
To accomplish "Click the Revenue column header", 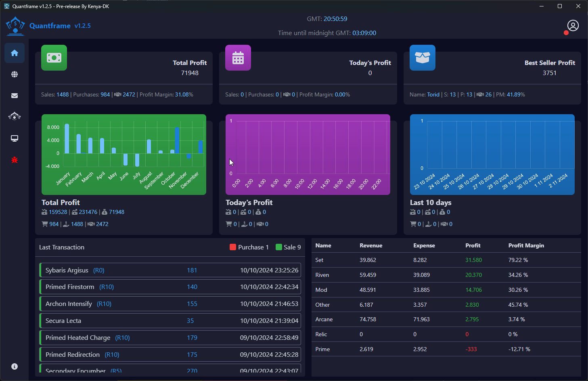I will [x=371, y=245].
